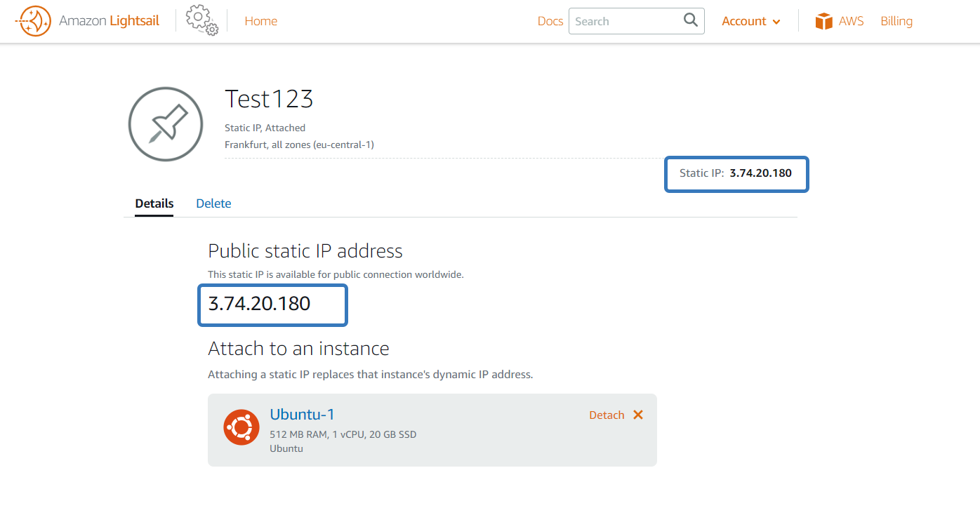The image size is (980, 515).
Task: Click the Frankfurt region text
Action: [299, 145]
